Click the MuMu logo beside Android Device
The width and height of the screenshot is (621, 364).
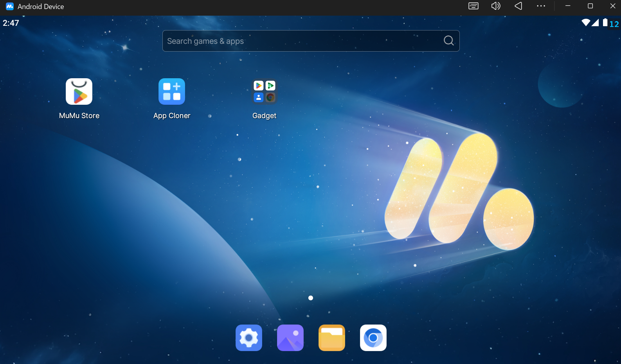tap(10, 6)
